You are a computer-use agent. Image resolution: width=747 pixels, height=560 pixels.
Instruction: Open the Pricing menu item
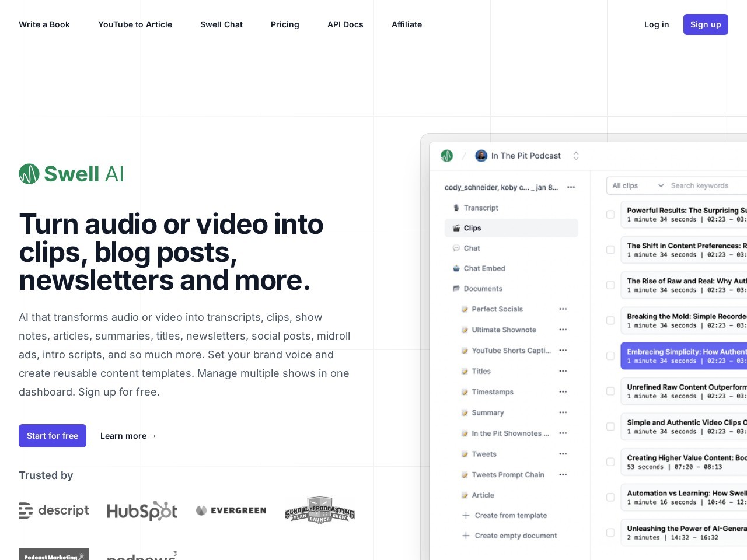(285, 24)
